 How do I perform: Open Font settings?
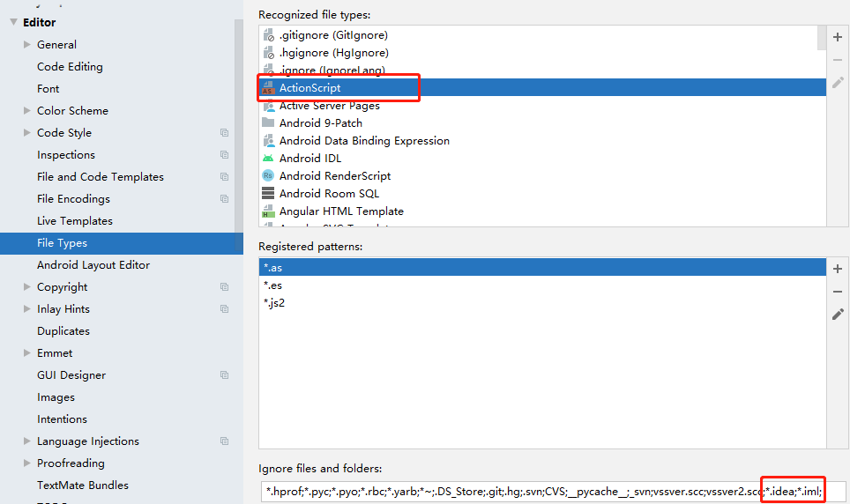[48, 89]
